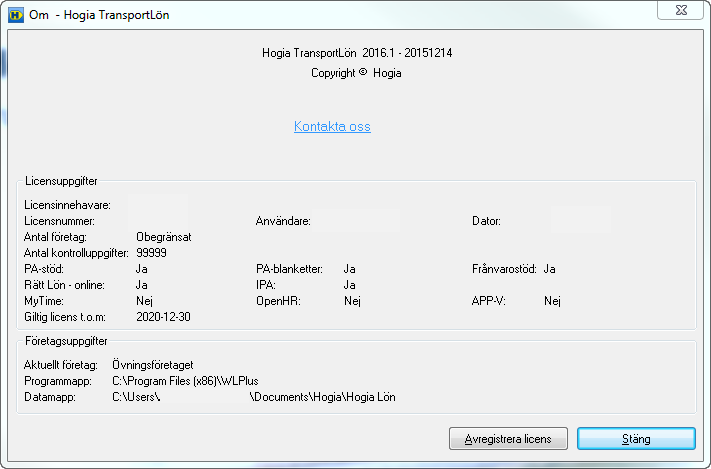Click the 'APP-V:' label
This screenshot has height=469, width=711.
click(x=489, y=301)
